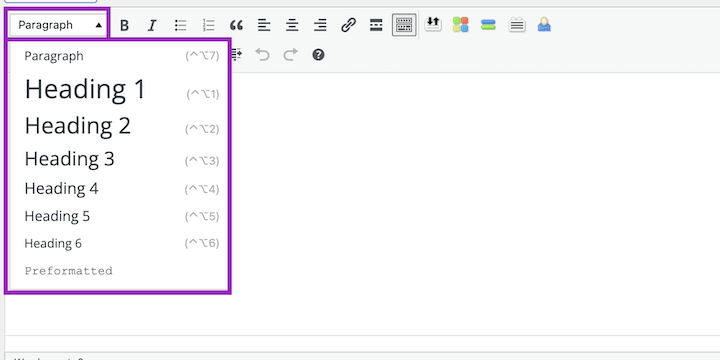
Task: Toggle bold formatting
Action: pos(124,25)
